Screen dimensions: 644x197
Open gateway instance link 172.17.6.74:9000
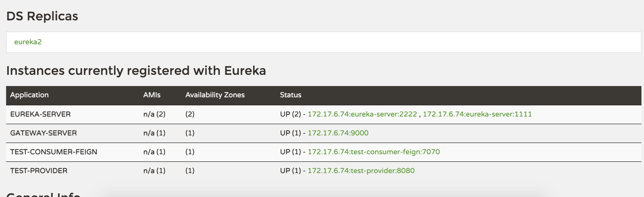point(338,133)
